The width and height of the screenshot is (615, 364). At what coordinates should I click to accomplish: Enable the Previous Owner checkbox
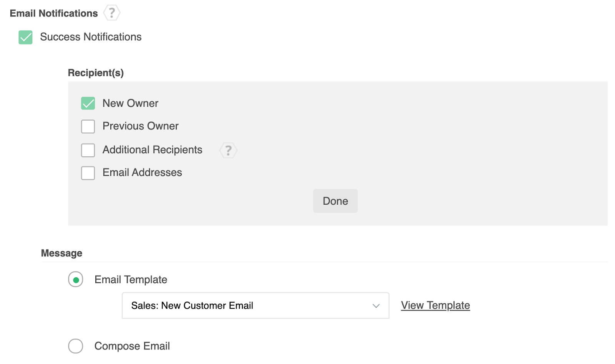pos(88,126)
